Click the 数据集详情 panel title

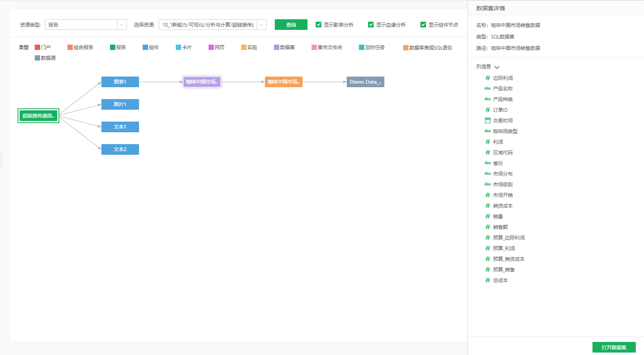[x=490, y=8]
